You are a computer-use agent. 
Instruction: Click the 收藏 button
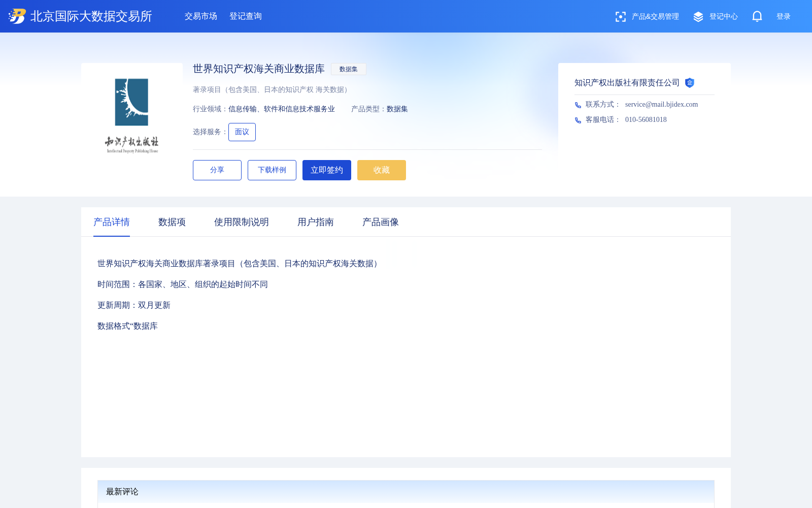[x=382, y=170]
